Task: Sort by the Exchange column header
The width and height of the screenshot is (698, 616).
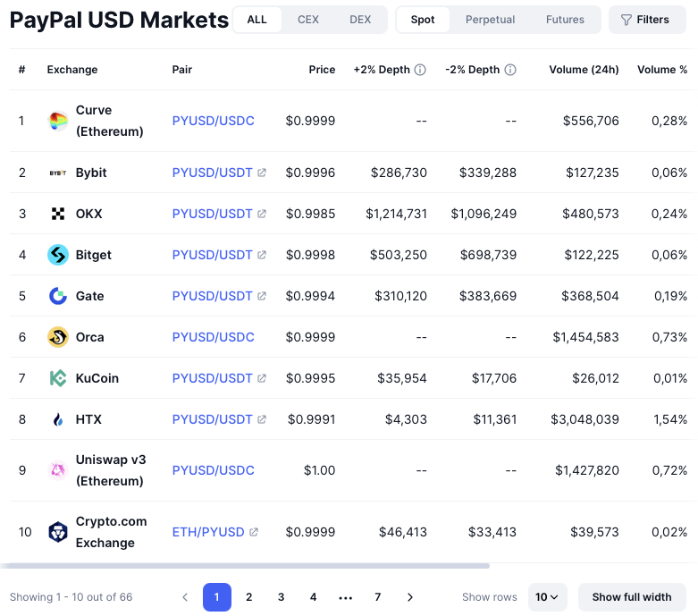Action: 72,70
